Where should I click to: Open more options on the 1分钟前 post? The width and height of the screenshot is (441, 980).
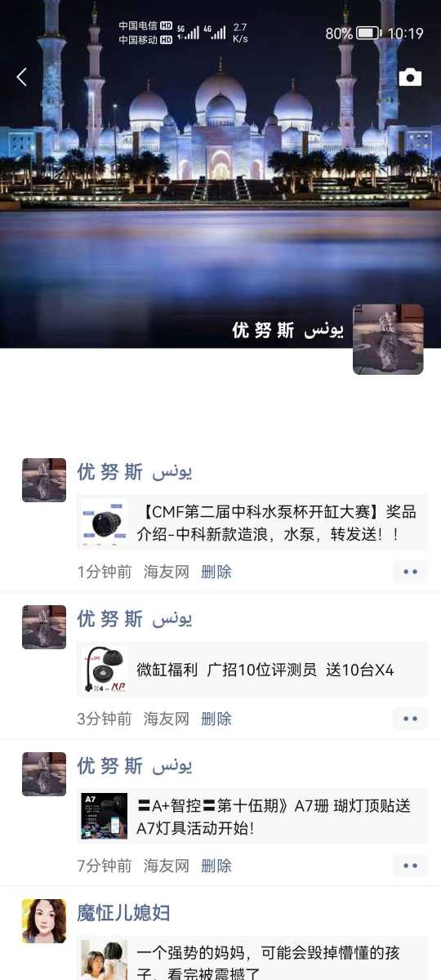410,572
